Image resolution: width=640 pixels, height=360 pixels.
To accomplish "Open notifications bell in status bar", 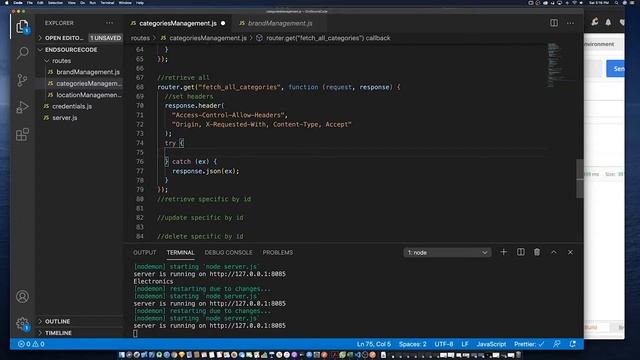I will coord(573,344).
